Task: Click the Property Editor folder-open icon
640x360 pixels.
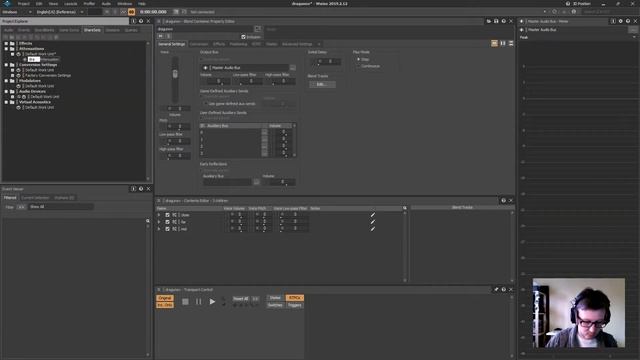Action: pos(489,21)
